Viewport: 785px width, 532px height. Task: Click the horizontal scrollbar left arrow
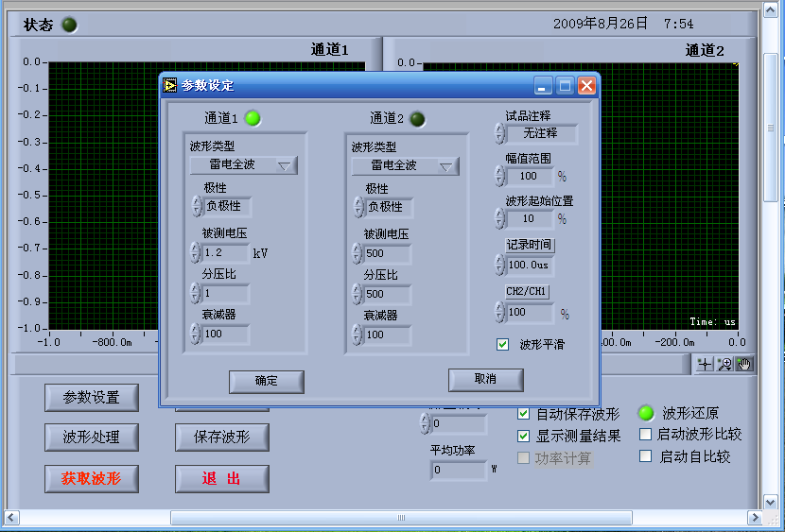pyautogui.click(x=12, y=518)
